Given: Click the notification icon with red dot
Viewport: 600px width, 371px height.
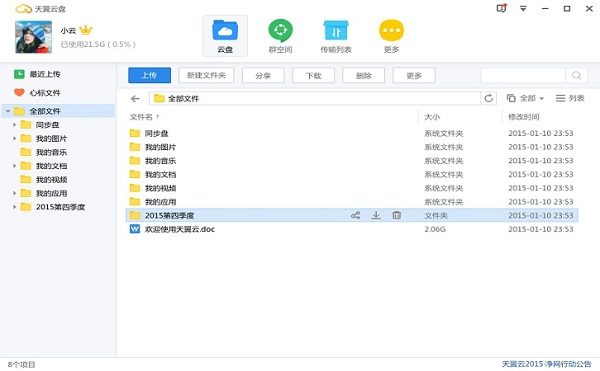Looking at the screenshot, I should pos(501,8).
